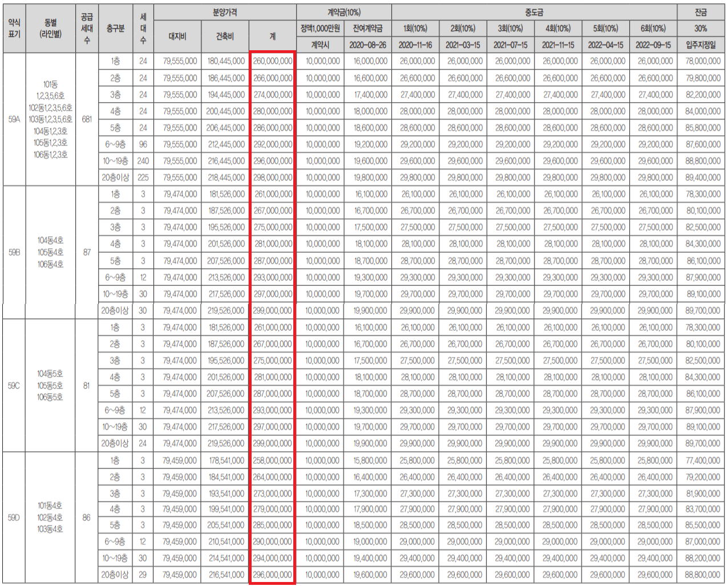Click the supply count 681
728x586 pixels.
click(x=87, y=119)
